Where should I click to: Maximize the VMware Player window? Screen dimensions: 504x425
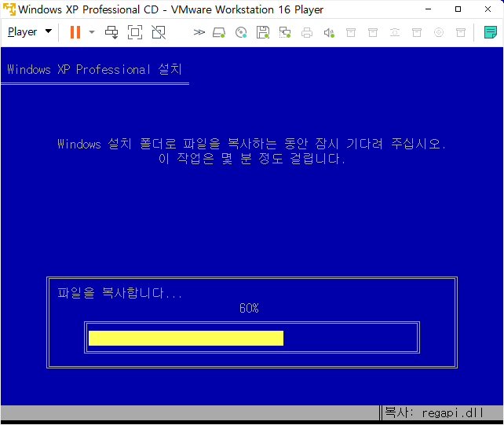click(x=458, y=9)
